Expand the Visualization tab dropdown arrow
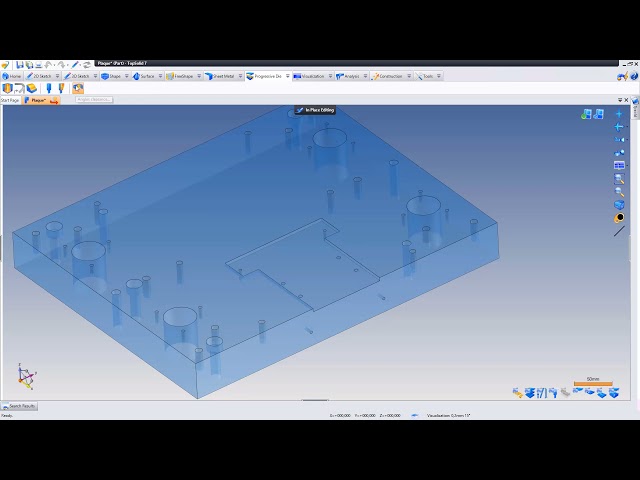The height and width of the screenshot is (480, 640). (330, 76)
